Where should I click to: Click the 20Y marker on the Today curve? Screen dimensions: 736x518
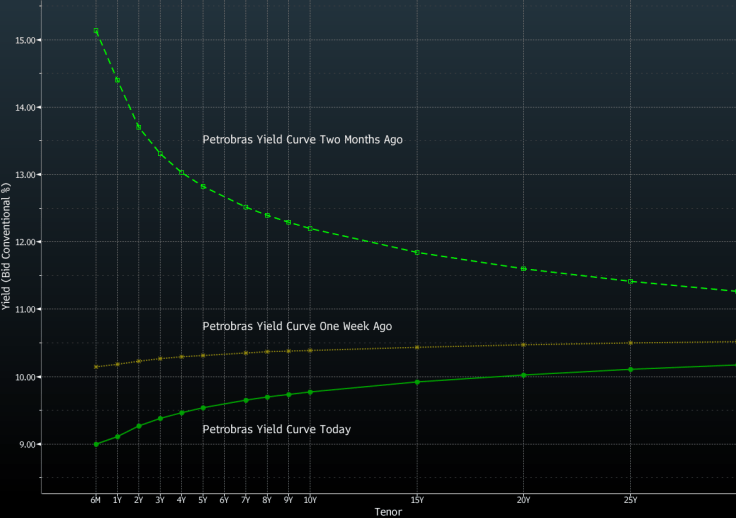[x=523, y=375]
